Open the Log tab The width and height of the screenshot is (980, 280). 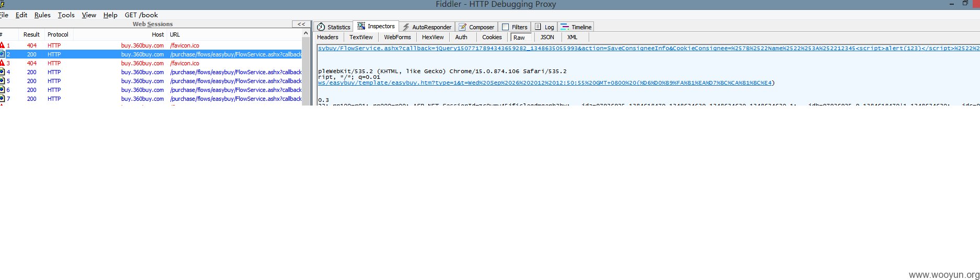point(544,27)
